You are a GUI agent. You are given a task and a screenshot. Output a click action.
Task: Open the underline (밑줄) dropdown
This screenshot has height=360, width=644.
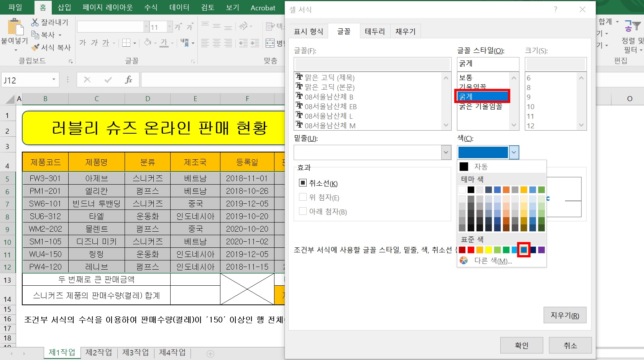(446, 152)
